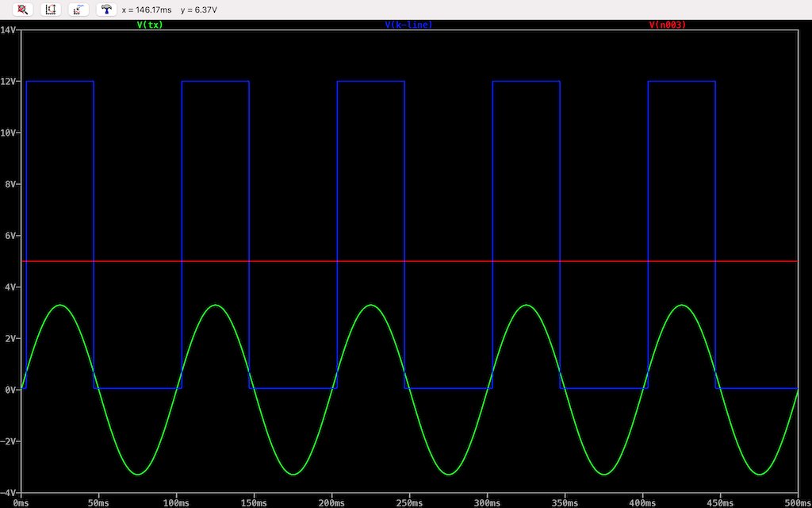This screenshot has width=812, height=508.
Task: Select the blue V(k-line) trace label
Action: (408, 25)
